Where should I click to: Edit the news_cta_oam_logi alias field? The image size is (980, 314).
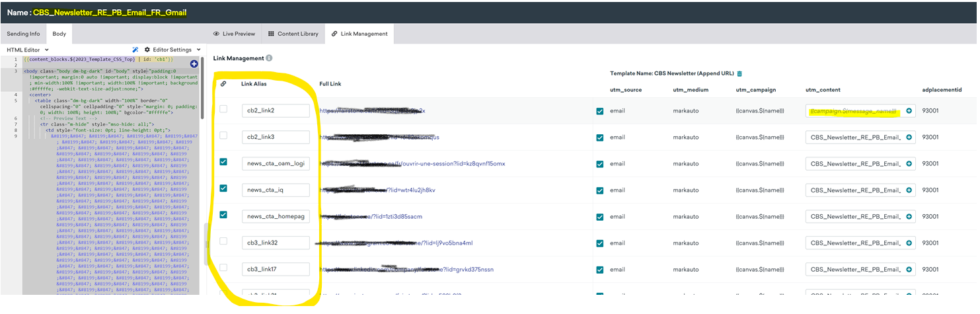click(x=276, y=164)
